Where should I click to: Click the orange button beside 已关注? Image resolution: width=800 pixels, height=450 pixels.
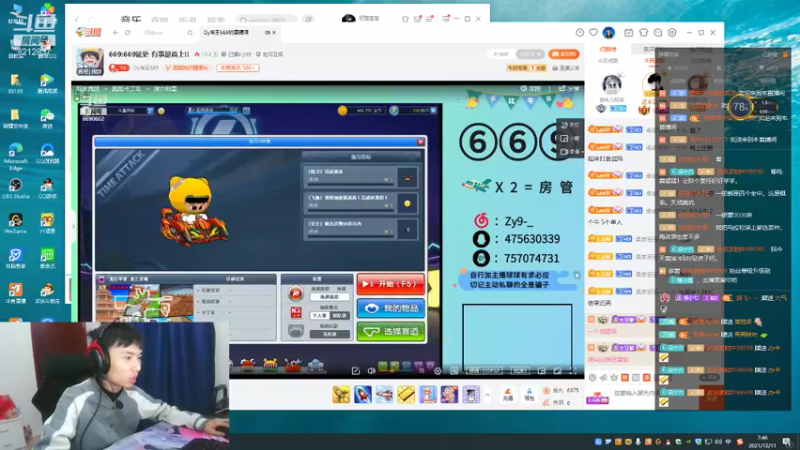[564, 54]
